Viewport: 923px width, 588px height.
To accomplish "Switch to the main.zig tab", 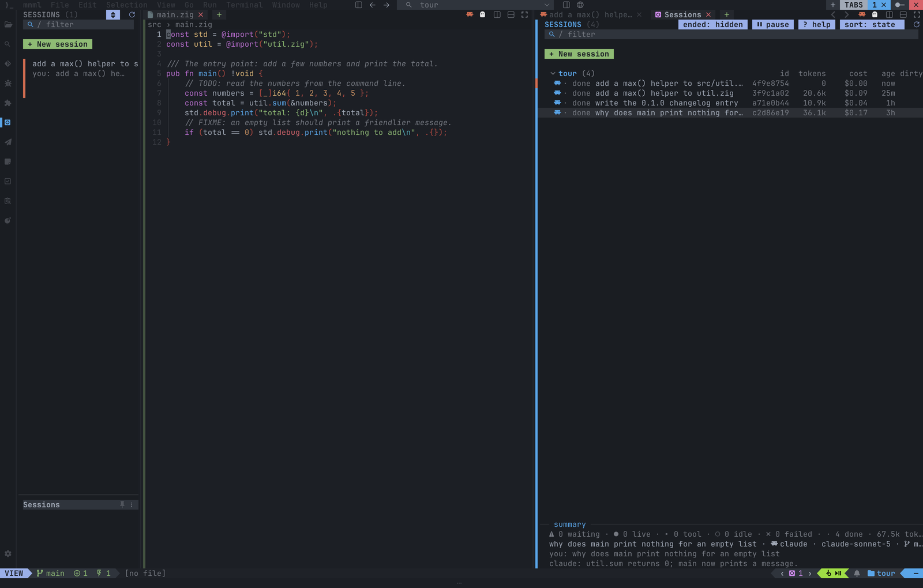I will tap(175, 15).
